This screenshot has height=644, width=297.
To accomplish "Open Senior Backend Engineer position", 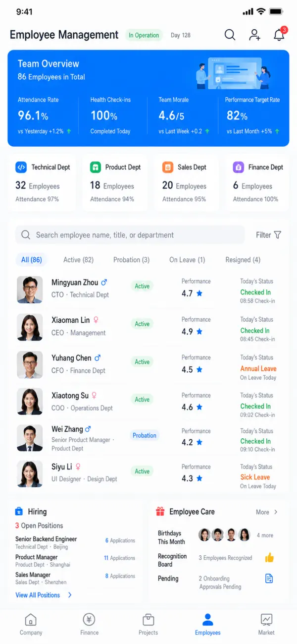I will pos(46,542).
